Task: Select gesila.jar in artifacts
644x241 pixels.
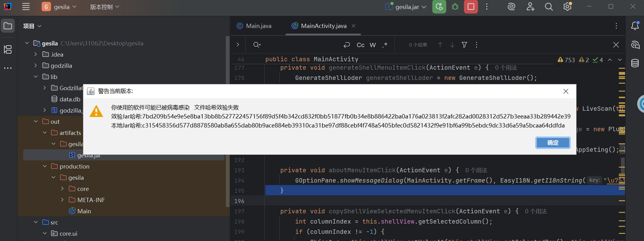Action: point(124,155)
